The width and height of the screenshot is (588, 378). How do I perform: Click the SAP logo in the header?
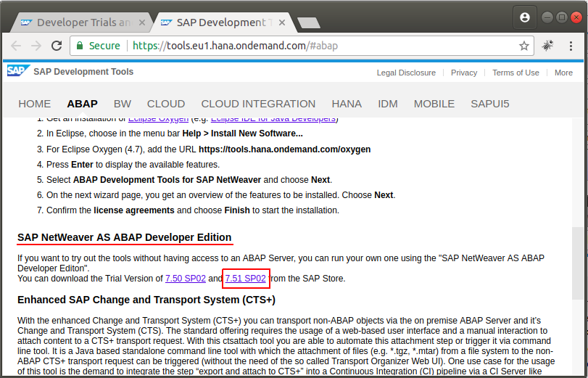coord(18,70)
